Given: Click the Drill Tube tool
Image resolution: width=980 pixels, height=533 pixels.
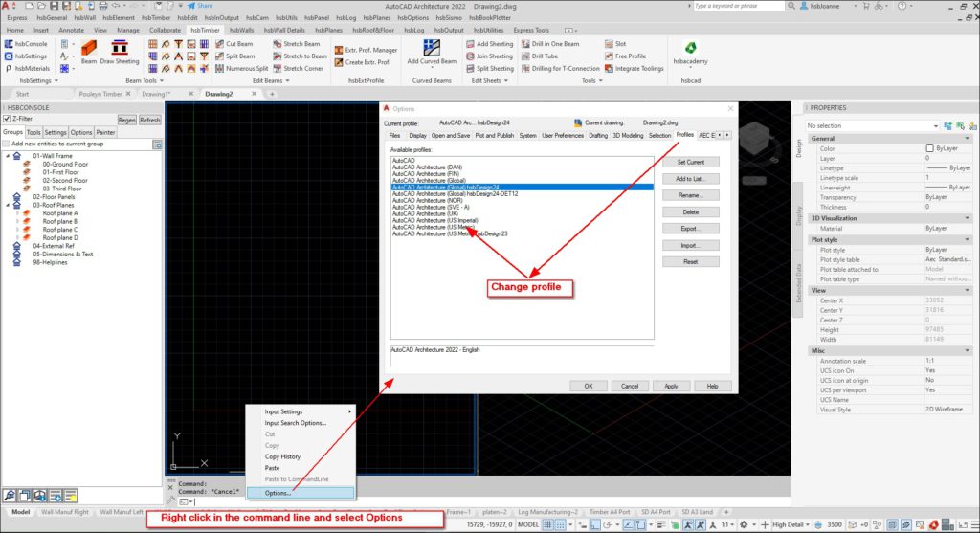Looking at the screenshot, I should click(x=540, y=56).
